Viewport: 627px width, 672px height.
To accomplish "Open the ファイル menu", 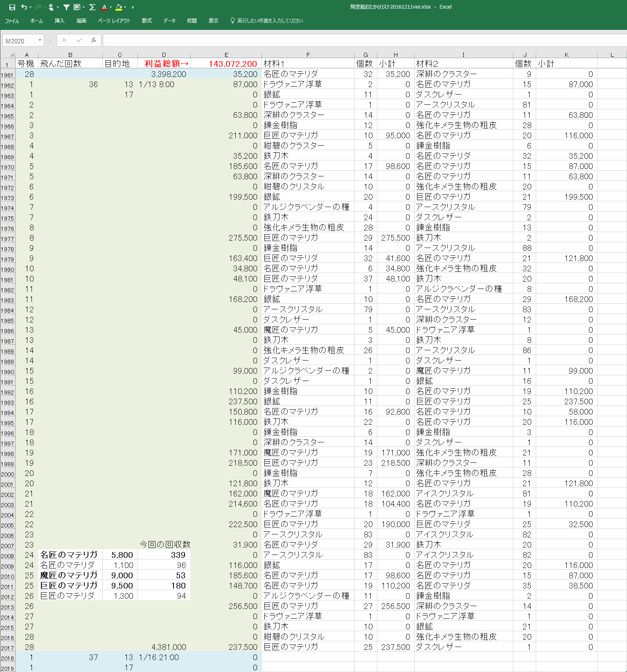I will pyautogui.click(x=12, y=20).
